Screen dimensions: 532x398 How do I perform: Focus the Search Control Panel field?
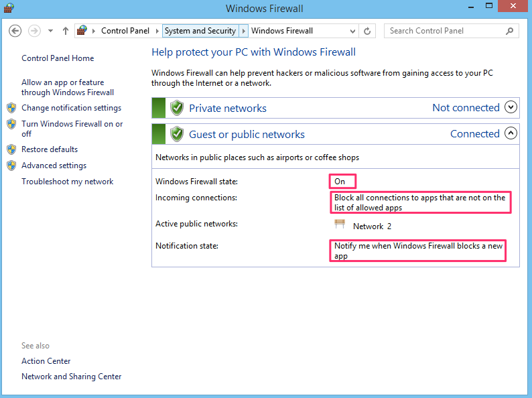[451, 31]
